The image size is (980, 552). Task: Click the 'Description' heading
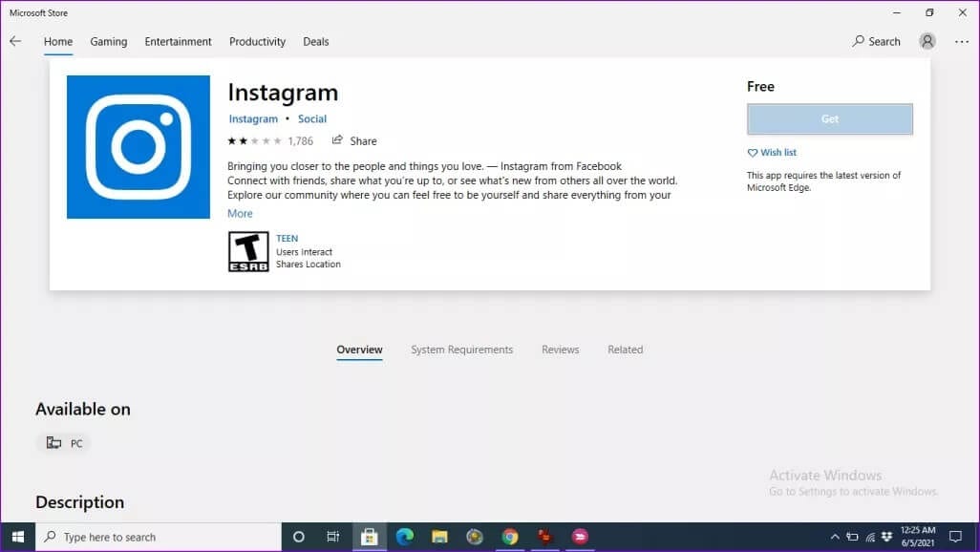[80, 502]
